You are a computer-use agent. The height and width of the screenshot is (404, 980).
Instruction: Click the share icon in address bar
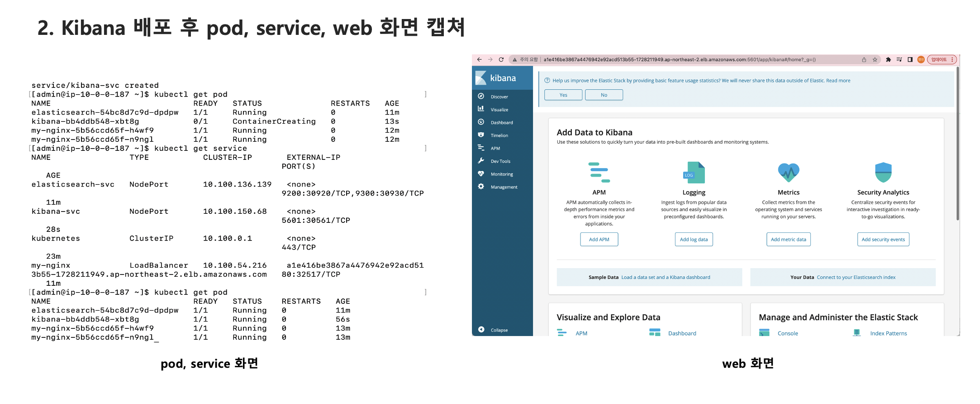point(864,60)
